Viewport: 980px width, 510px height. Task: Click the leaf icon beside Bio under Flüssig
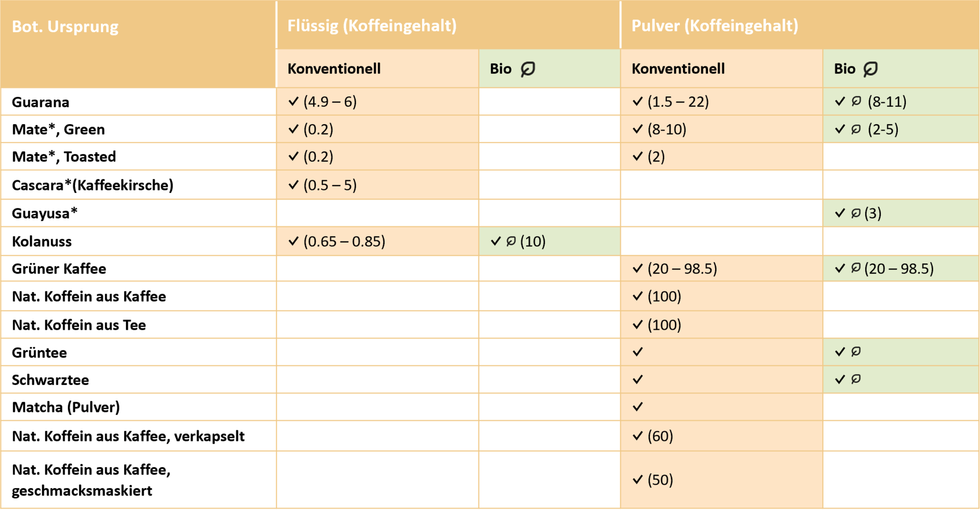pyautogui.click(x=528, y=68)
